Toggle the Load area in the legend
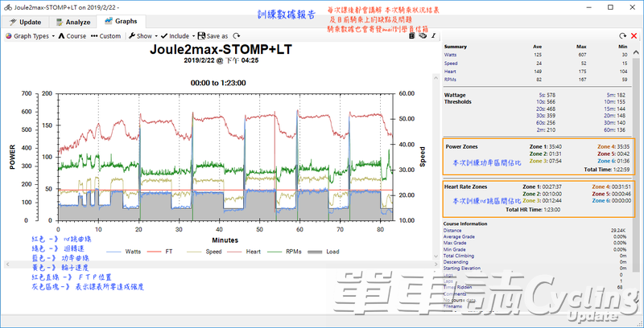The image size is (644, 328). tap(324, 252)
